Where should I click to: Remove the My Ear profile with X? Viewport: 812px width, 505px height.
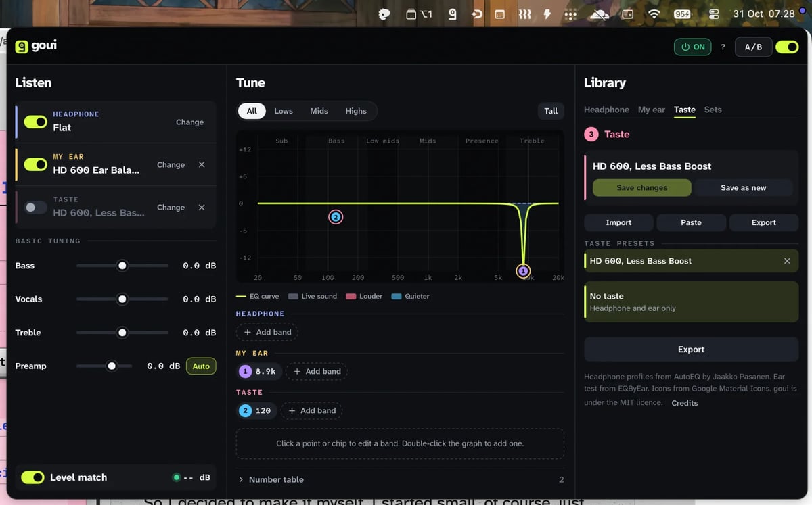[x=202, y=164]
